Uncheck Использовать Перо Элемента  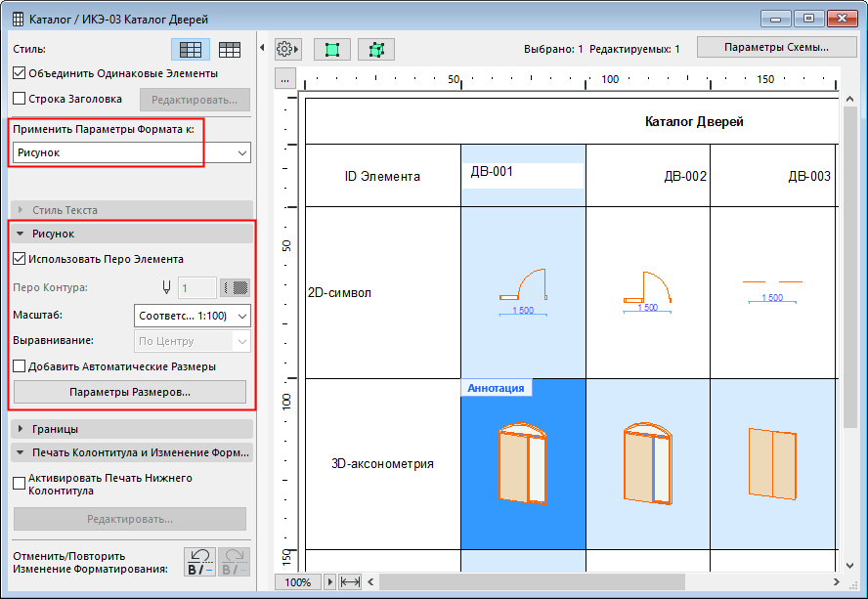20,259
